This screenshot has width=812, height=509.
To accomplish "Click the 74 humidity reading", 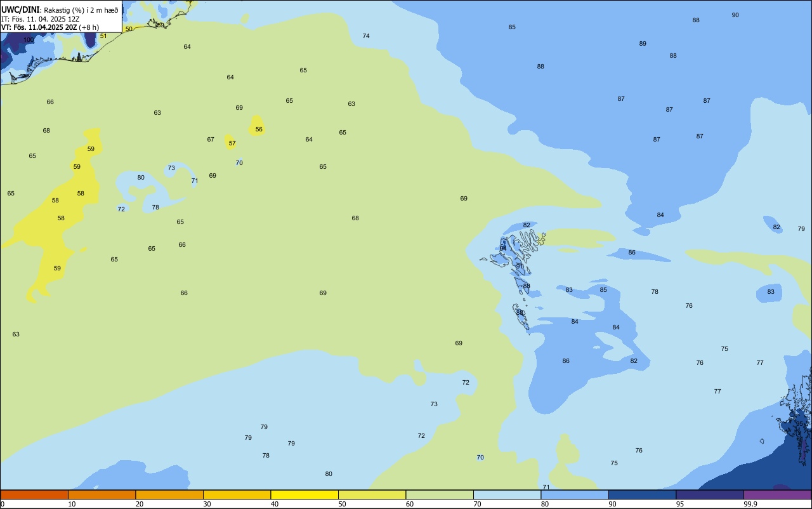I will [366, 36].
